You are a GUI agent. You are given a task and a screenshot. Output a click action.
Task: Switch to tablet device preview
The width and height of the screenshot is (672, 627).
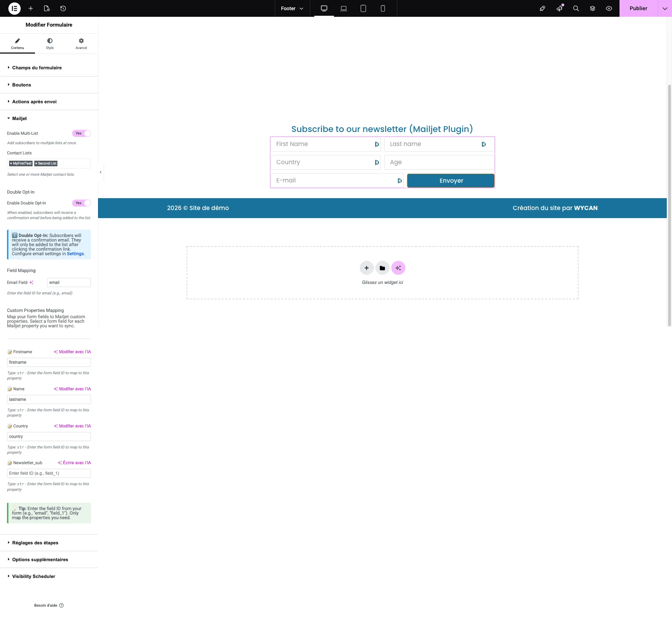click(x=363, y=8)
